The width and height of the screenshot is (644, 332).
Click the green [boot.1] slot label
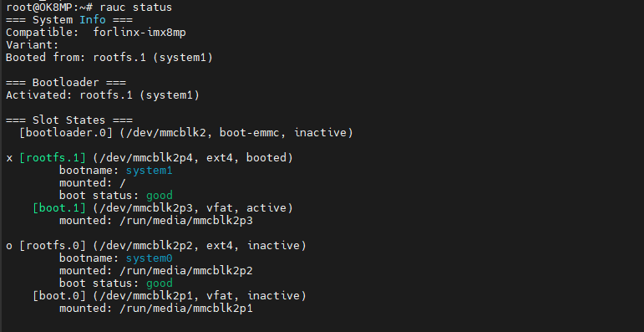tap(59, 208)
